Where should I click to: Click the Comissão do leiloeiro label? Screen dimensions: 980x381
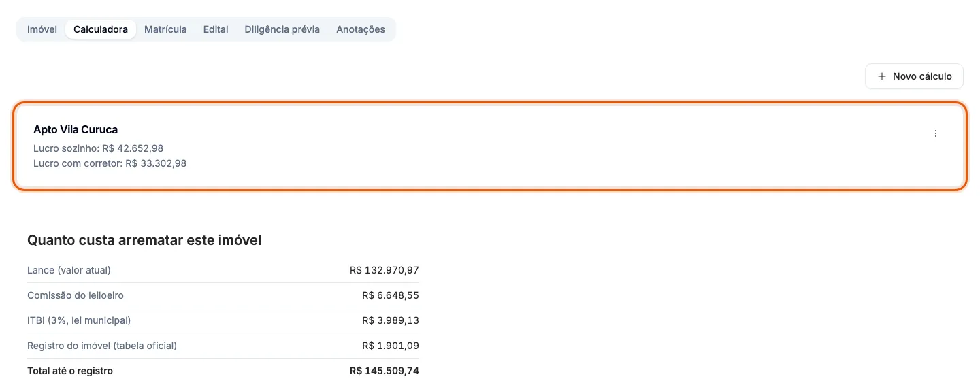click(x=76, y=295)
